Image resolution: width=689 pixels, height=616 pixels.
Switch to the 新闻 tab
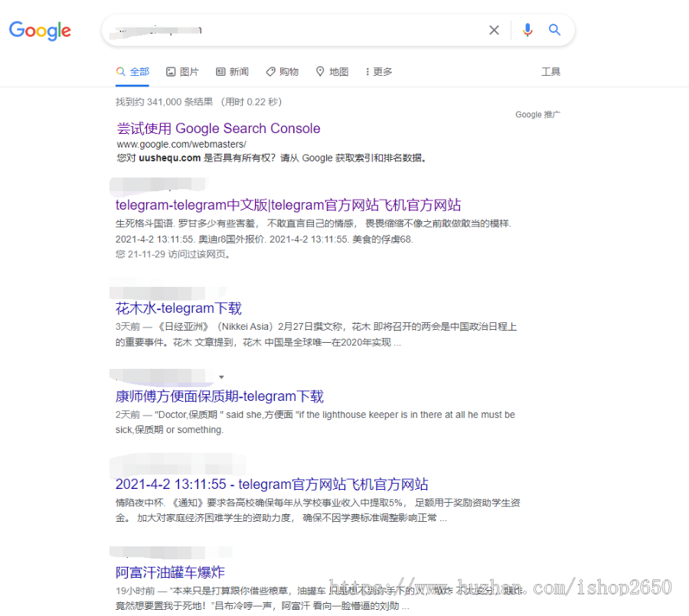click(x=232, y=72)
